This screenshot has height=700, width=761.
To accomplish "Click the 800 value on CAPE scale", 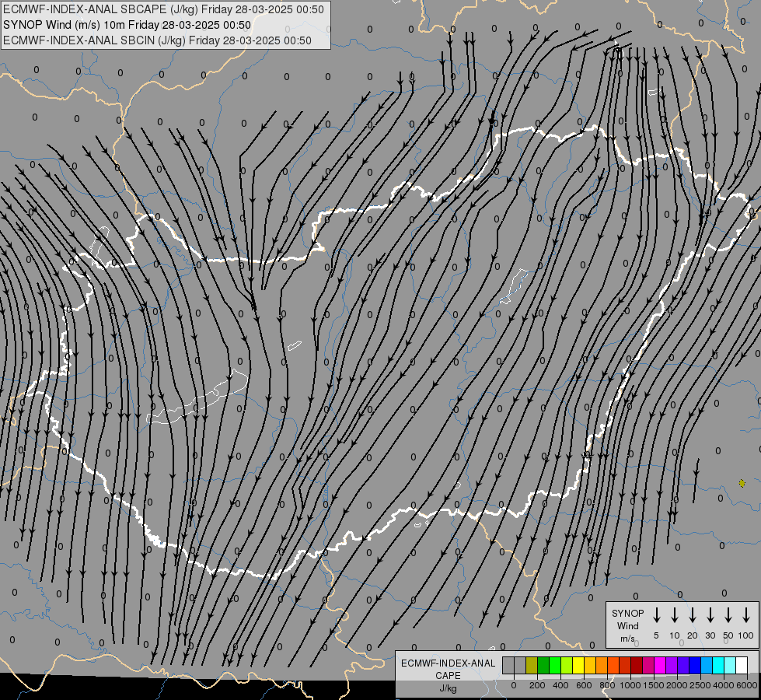I will [607, 685].
